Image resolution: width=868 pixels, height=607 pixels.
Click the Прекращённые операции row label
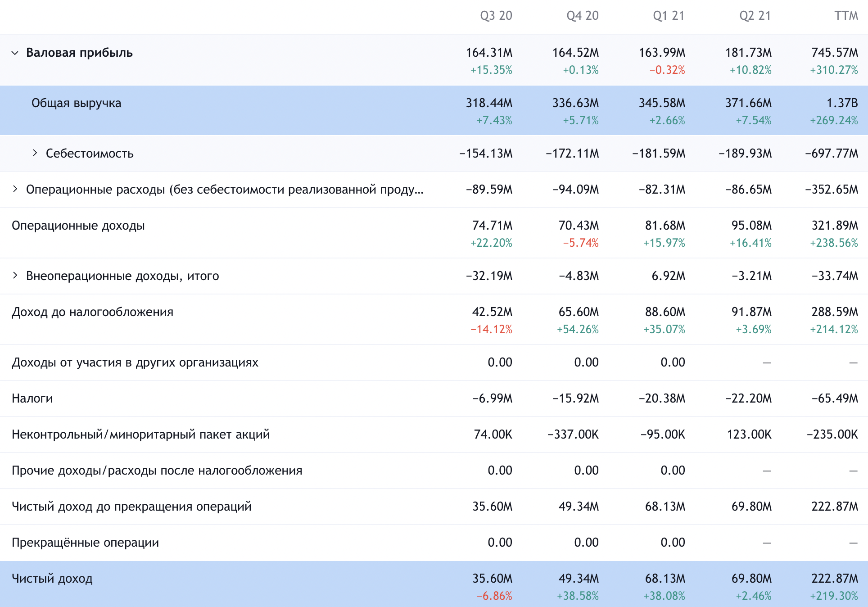point(85,543)
